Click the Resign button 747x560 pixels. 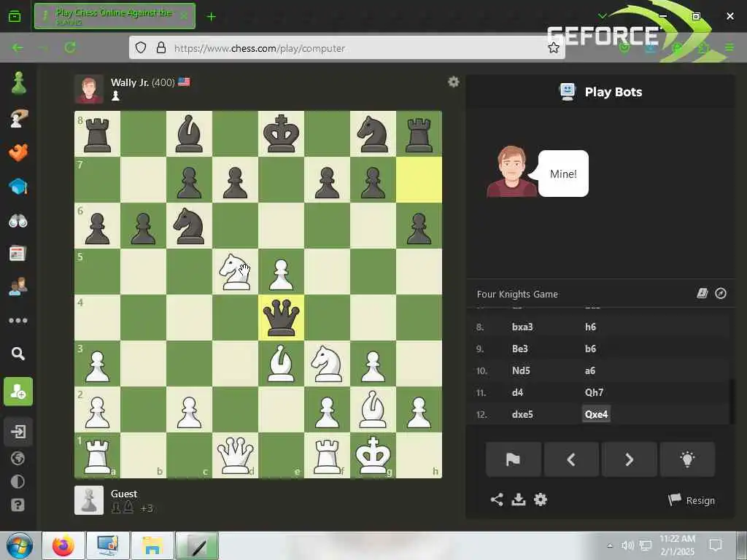(x=692, y=500)
